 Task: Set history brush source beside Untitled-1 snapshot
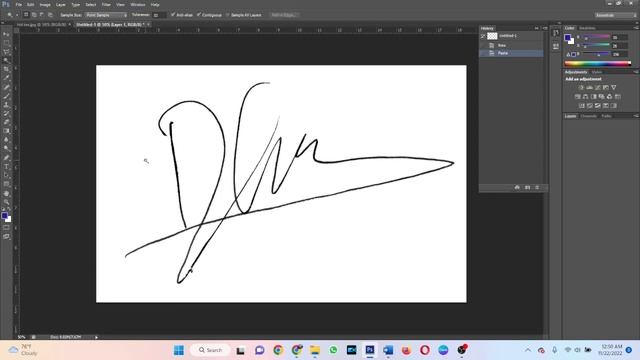483,36
